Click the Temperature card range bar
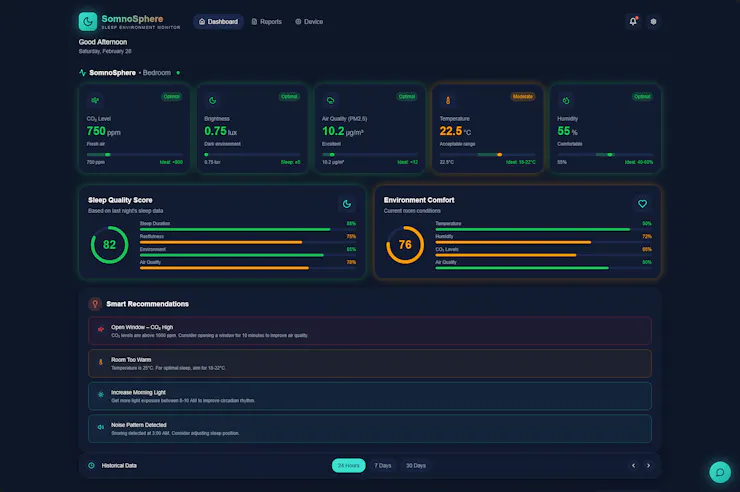 pos(488,155)
